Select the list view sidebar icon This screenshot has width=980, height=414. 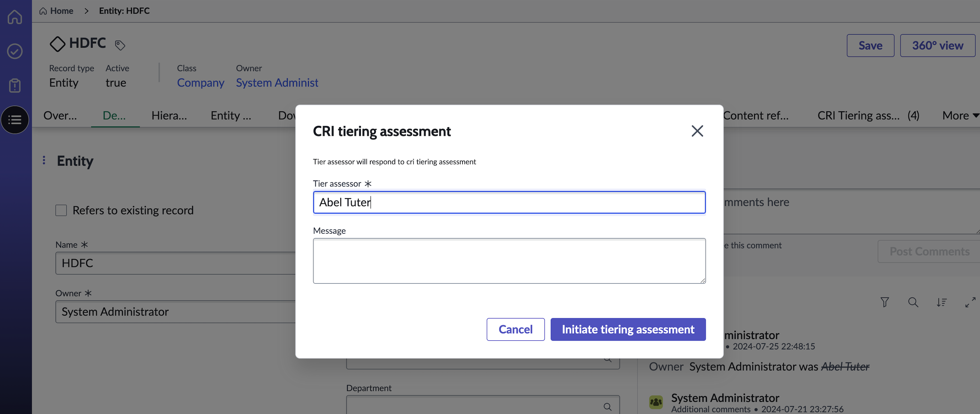click(15, 120)
